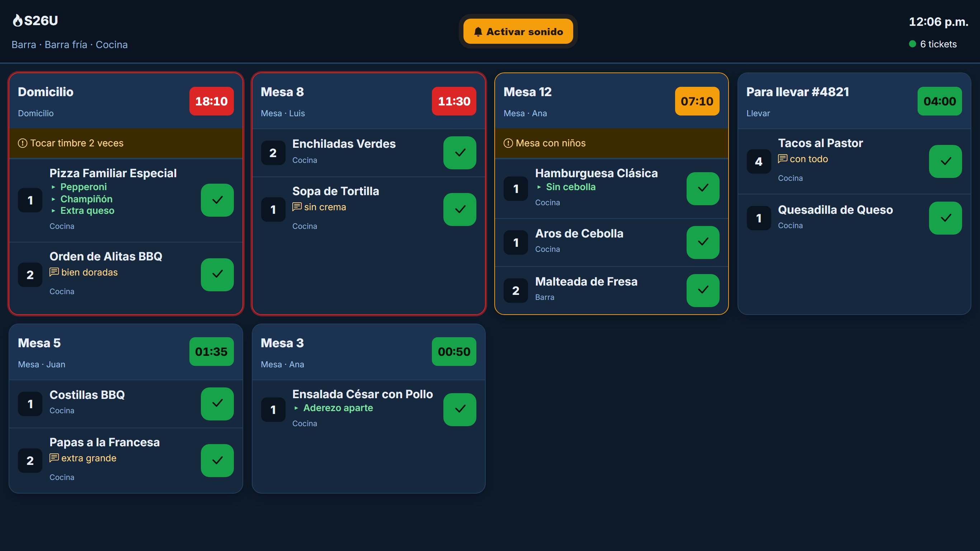The image size is (980, 551).
Task: Complete the Tacos al Pastor item
Action: click(945, 161)
